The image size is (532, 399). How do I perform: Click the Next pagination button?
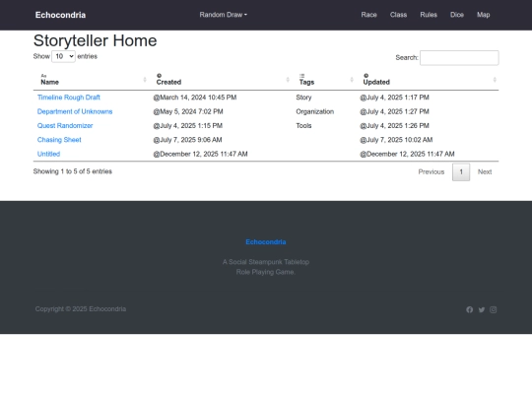coord(485,172)
